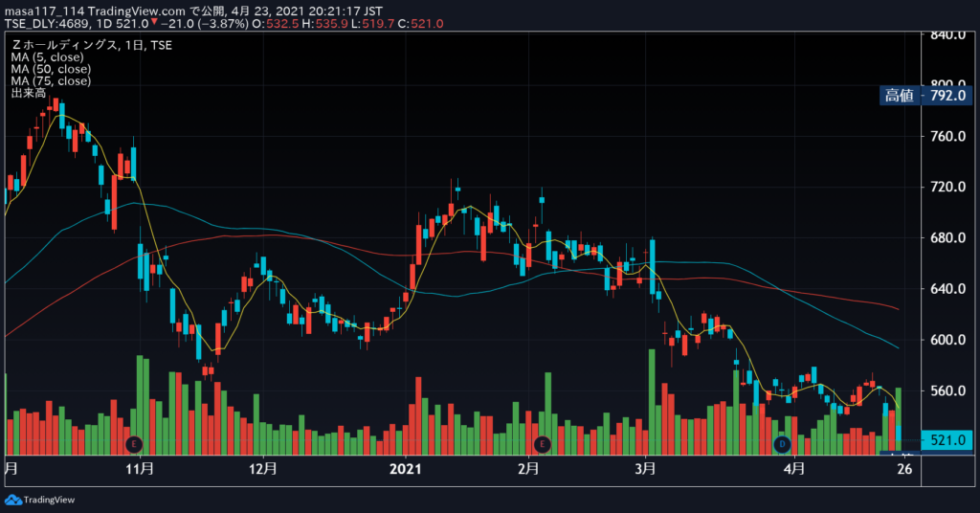This screenshot has width=980, height=513.
Task: Click the 720.0 price axis value
Action: [947, 187]
